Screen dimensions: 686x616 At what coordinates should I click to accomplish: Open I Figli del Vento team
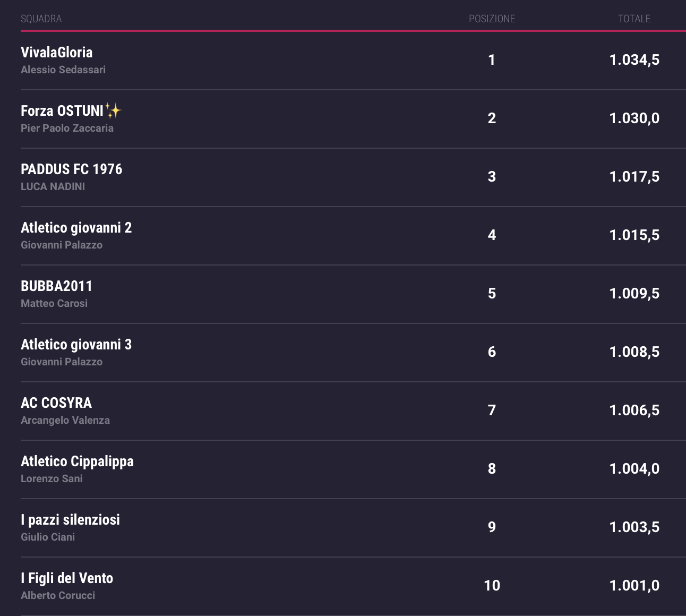coord(67,578)
